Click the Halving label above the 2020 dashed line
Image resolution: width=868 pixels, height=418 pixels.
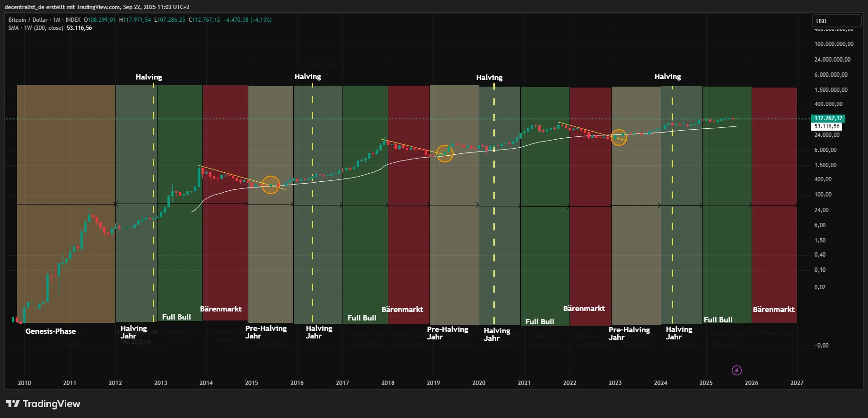(489, 78)
